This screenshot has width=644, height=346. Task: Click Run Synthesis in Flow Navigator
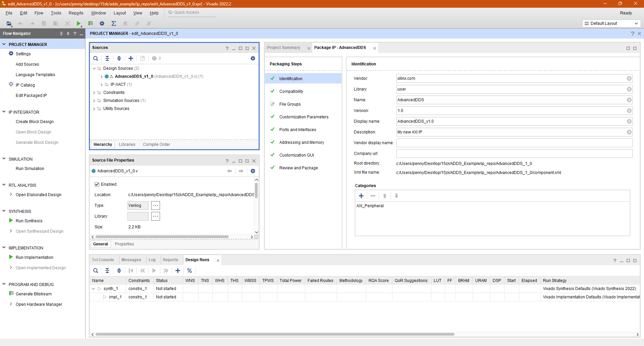pyautogui.click(x=29, y=221)
